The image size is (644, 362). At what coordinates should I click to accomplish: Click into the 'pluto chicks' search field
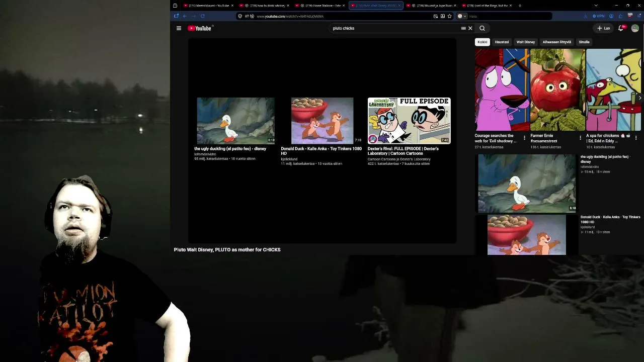[x=395, y=28]
